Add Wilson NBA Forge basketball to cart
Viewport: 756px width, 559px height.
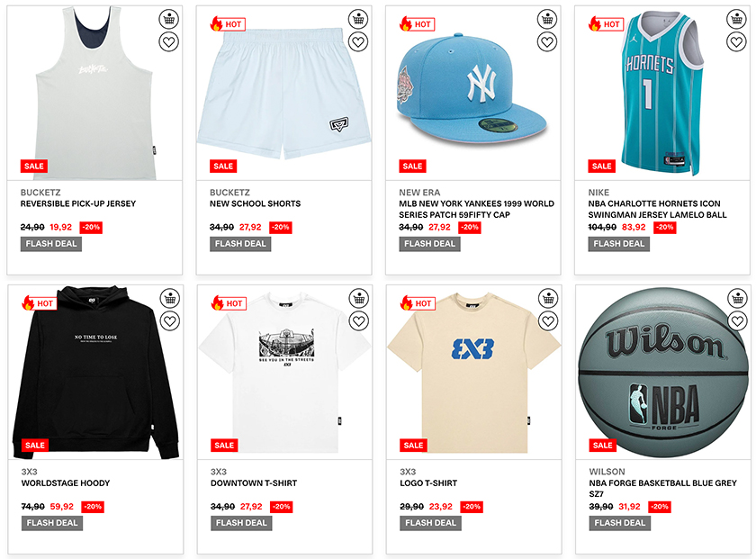pyautogui.click(x=737, y=299)
